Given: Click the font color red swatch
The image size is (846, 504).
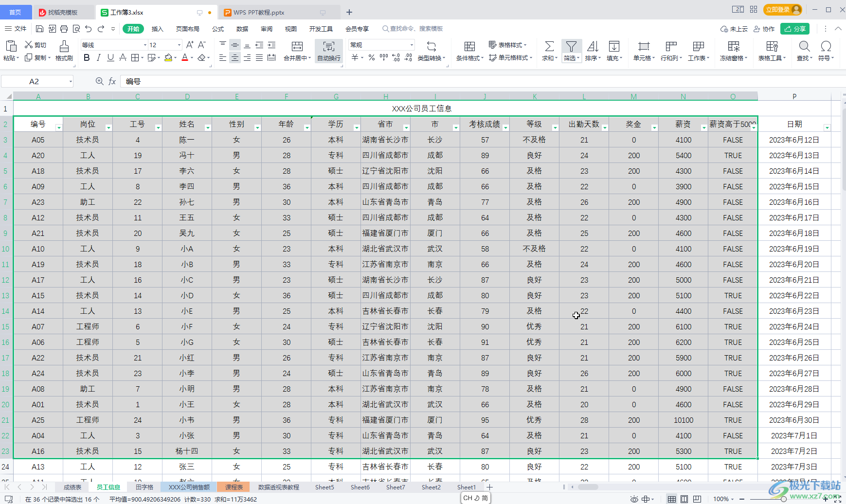Looking at the screenshot, I should click(x=185, y=58).
